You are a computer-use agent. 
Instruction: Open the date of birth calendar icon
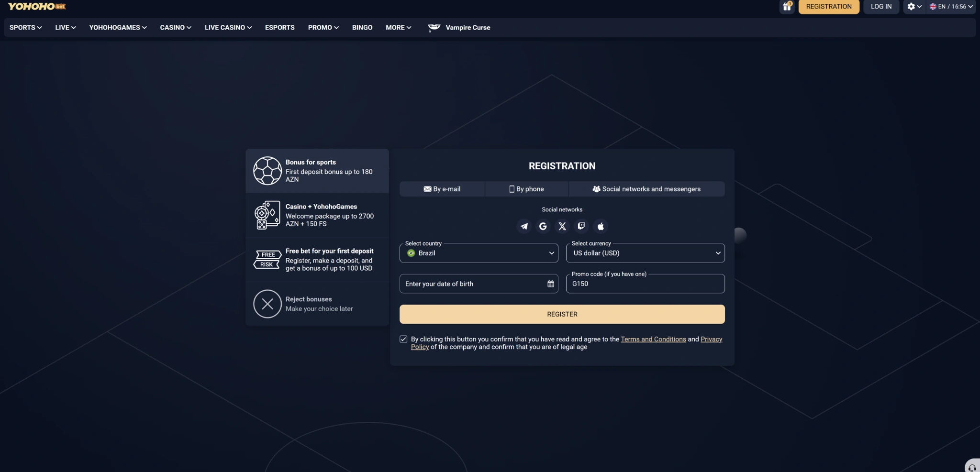click(x=550, y=284)
